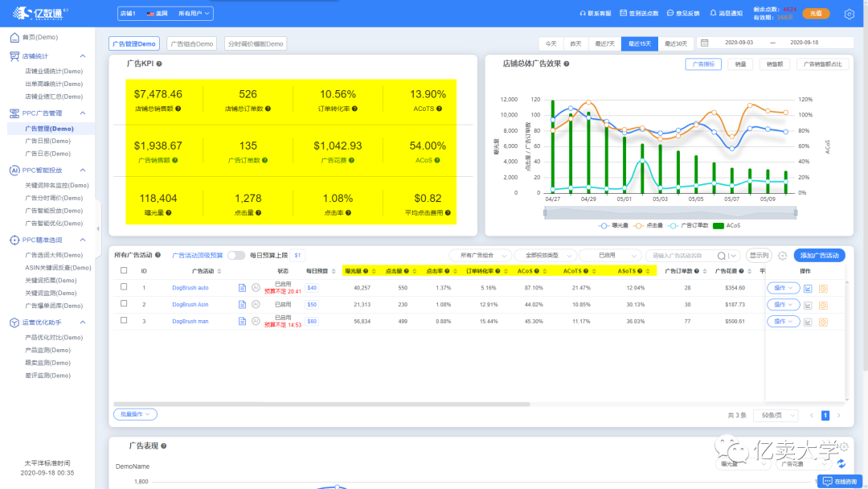Click the customer service headset icon

(x=583, y=14)
